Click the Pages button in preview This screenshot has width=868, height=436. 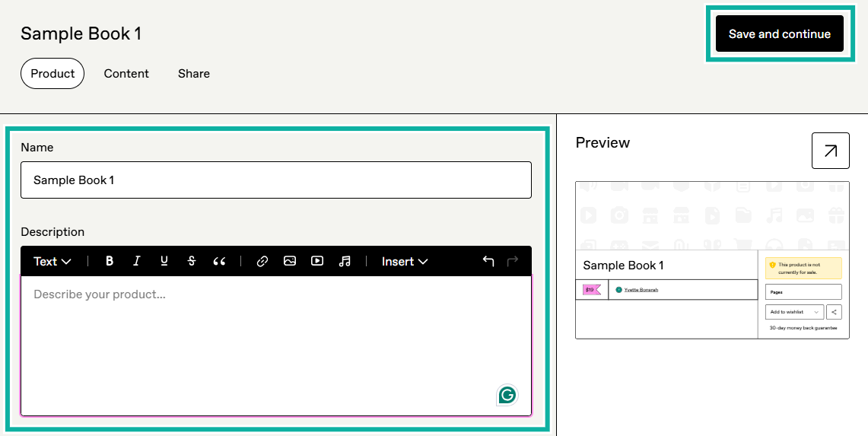pos(803,292)
